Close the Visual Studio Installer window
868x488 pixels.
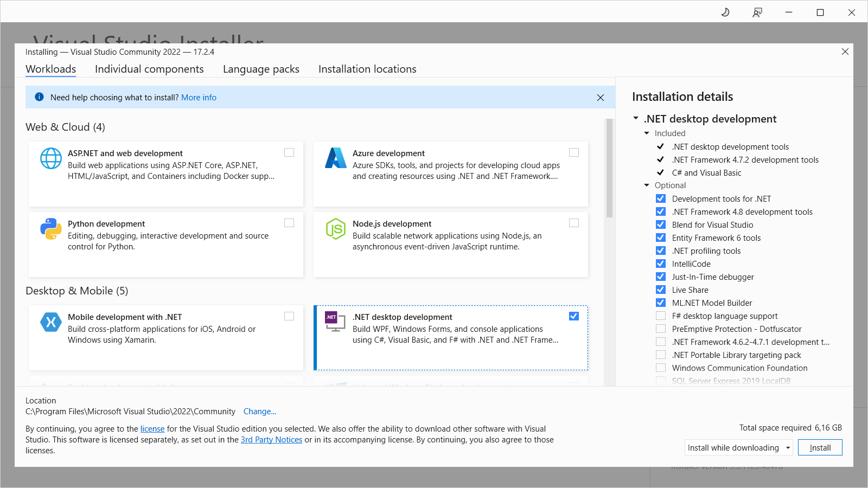pos(852,12)
